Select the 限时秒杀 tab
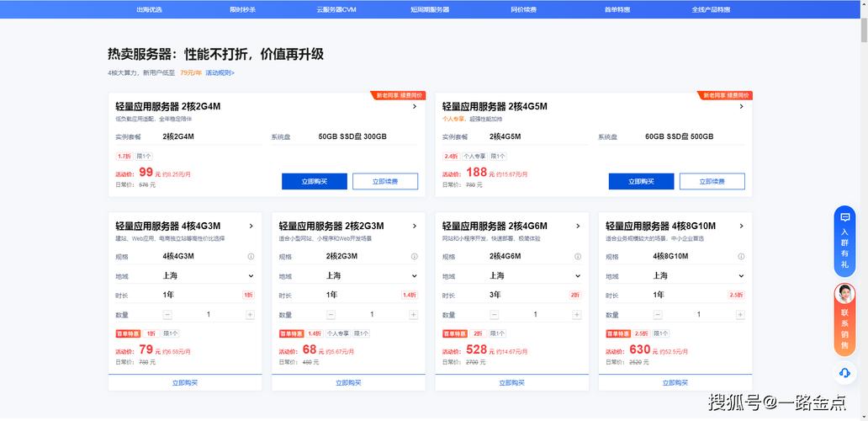This screenshot has width=868, height=421. [242, 9]
